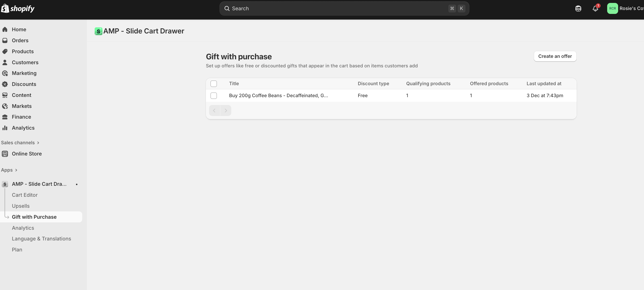The image size is (644, 290).
Task: Open the notifications bell
Action: [x=595, y=9]
